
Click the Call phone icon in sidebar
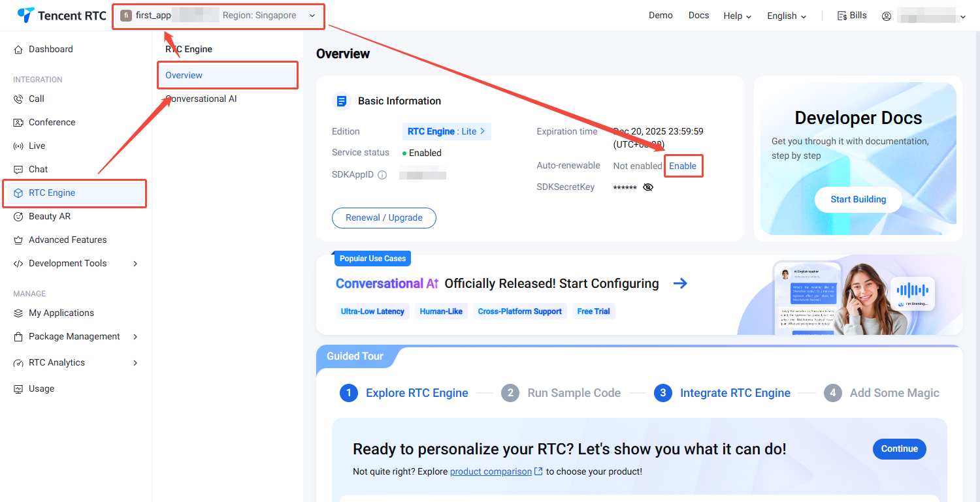click(18, 99)
